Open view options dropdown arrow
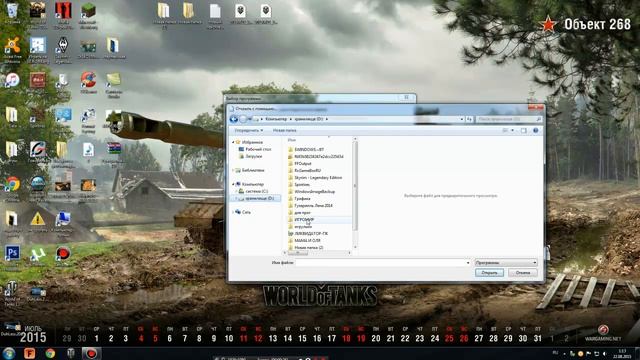Screen dimensions: 640x360 pyautogui.click(x=513, y=131)
